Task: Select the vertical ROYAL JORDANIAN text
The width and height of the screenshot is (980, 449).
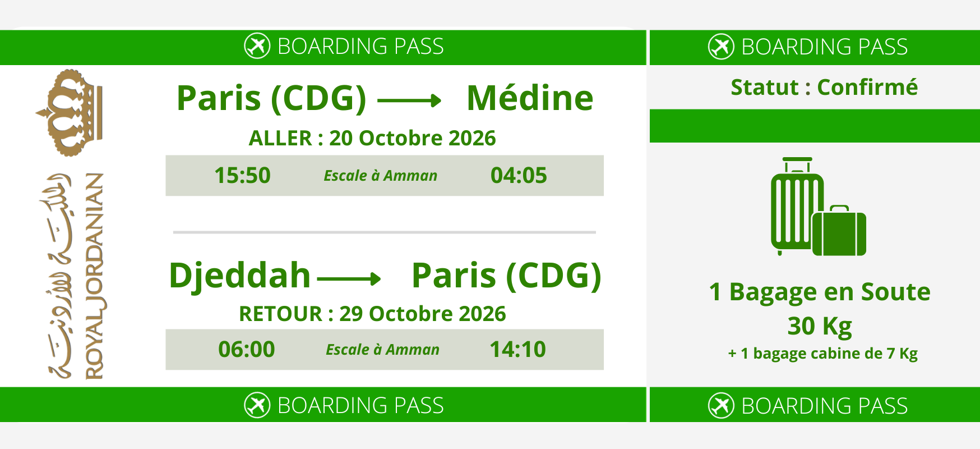Action: 94,276
